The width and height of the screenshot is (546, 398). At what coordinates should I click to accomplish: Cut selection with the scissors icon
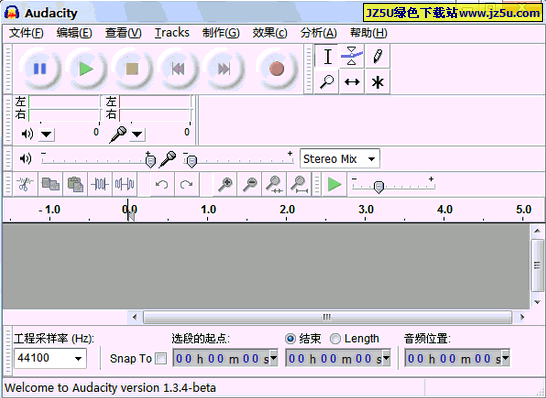24,184
